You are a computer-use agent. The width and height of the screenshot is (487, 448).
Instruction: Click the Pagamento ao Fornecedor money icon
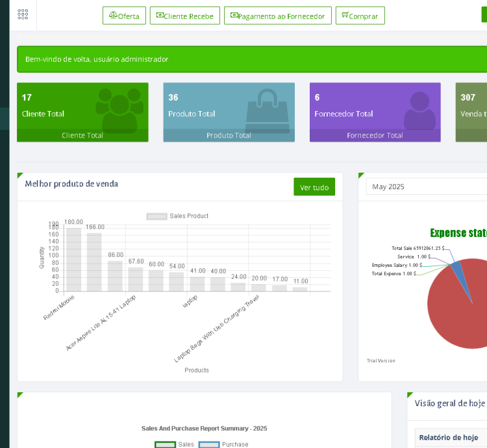[x=234, y=16]
